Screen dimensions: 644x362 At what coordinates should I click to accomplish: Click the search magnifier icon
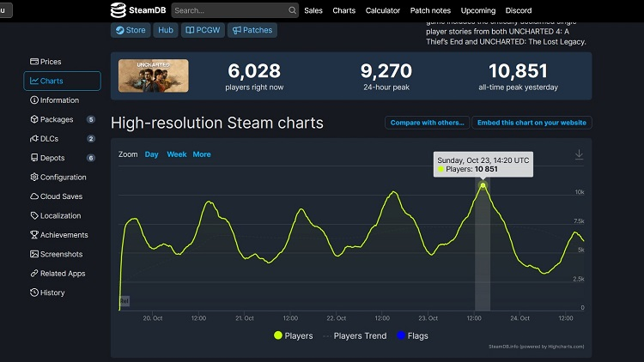click(293, 10)
